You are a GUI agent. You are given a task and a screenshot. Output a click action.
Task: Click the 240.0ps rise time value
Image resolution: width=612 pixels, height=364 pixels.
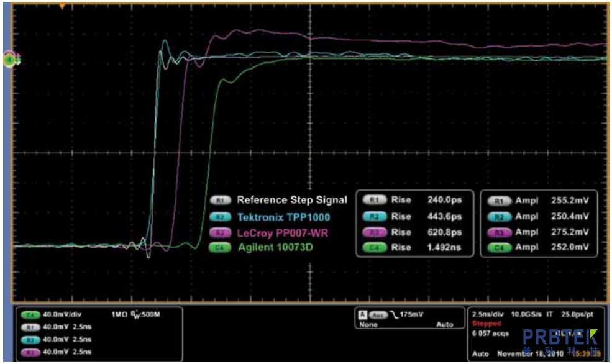coord(445,200)
